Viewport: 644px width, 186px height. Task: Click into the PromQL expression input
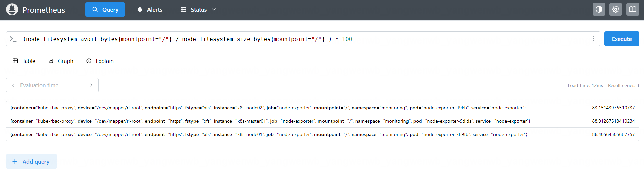[x=302, y=39]
